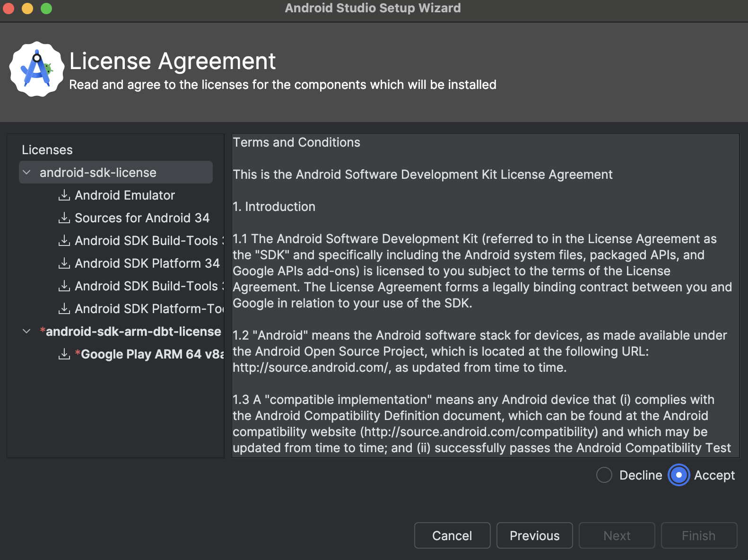This screenshot has width=748, height=560.
Task: Click the license agreement text area
Action: [x=486, y=296]
